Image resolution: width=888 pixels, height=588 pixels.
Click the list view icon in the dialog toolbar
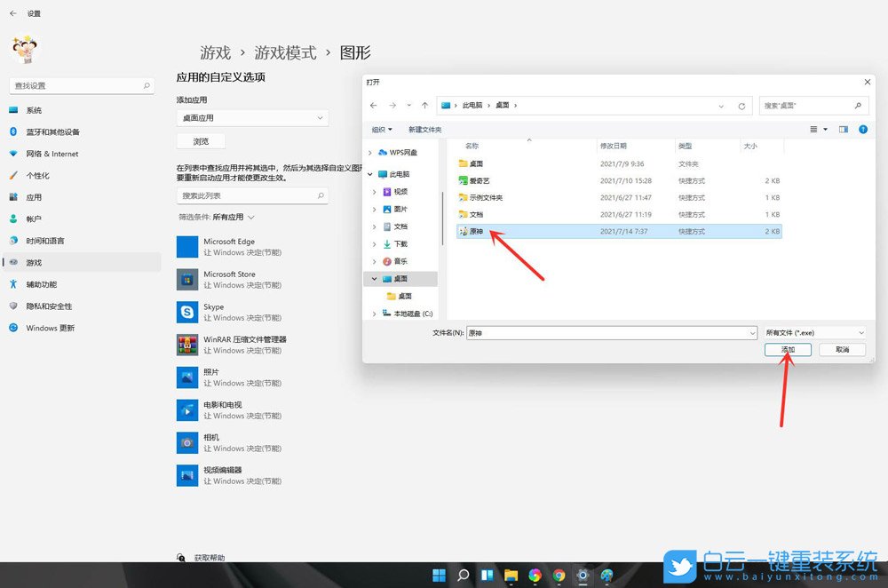click(813, 129)
